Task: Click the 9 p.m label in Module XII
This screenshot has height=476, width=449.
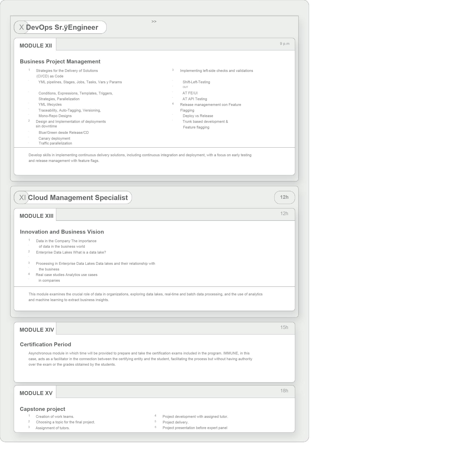Action: tap(285, 44)
